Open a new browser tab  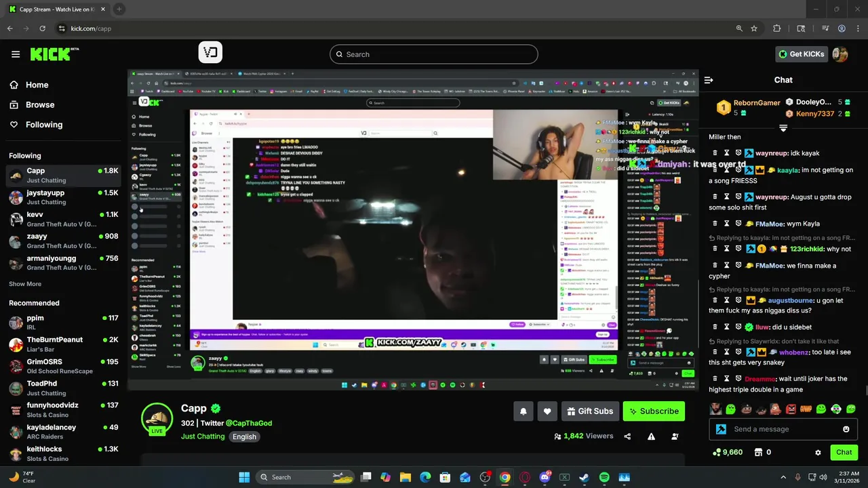click(119, 9)
